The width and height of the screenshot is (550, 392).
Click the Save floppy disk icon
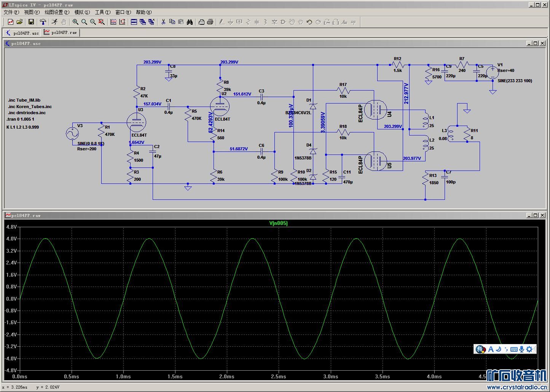31,22
